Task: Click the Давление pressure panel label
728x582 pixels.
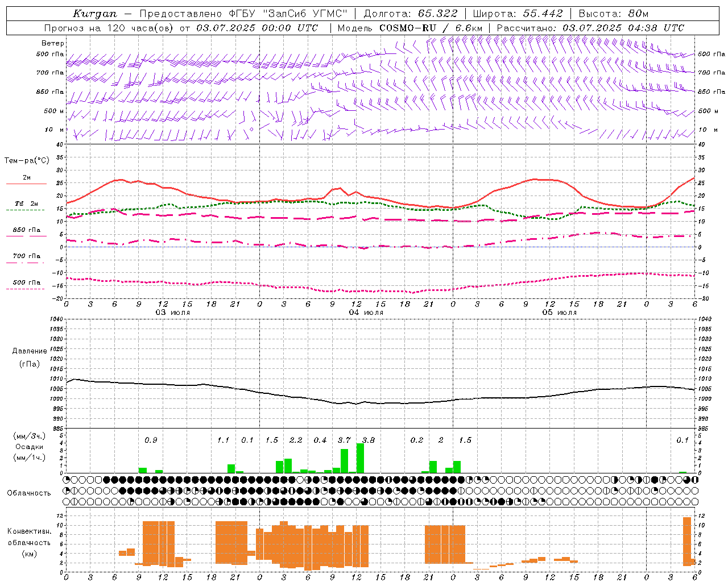Action: tap(30, 351)
